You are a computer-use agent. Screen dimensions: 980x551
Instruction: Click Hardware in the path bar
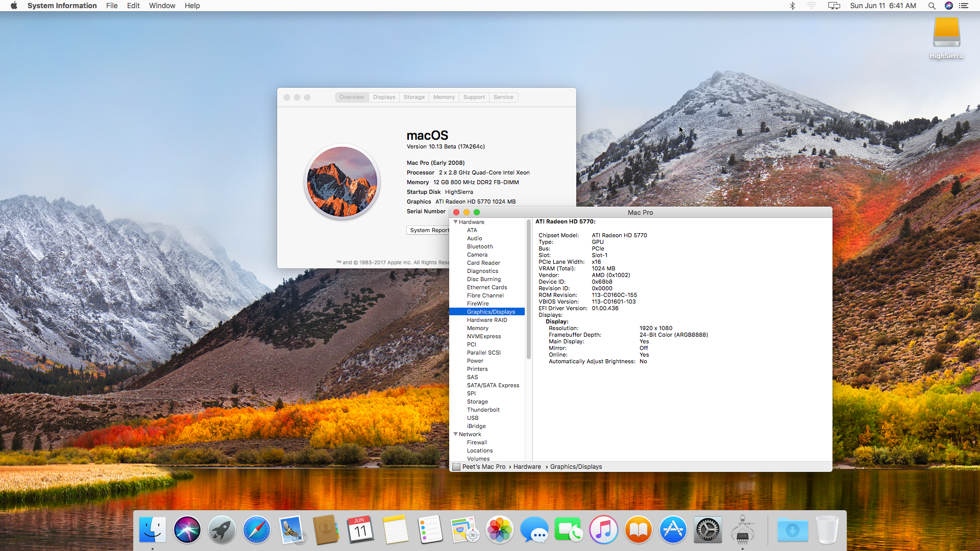click(527, 467)
